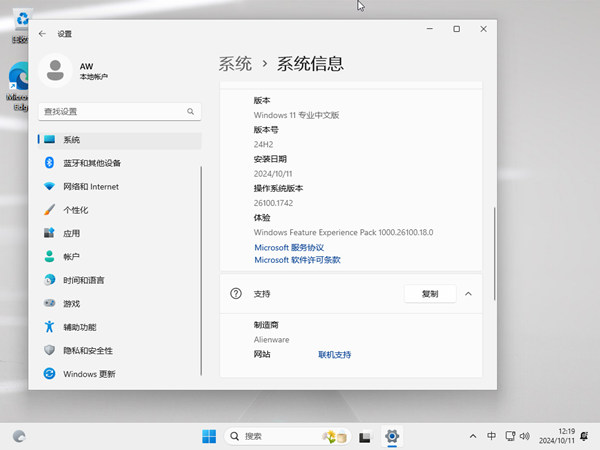This screenshot has width=600, height=450.
Task: Select the 26100.1742 OS build value
Action: point(273,203)
